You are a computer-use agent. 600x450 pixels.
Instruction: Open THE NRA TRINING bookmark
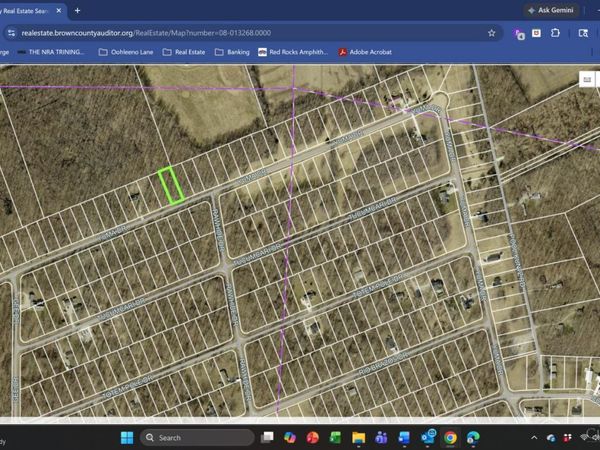(51, 52)
